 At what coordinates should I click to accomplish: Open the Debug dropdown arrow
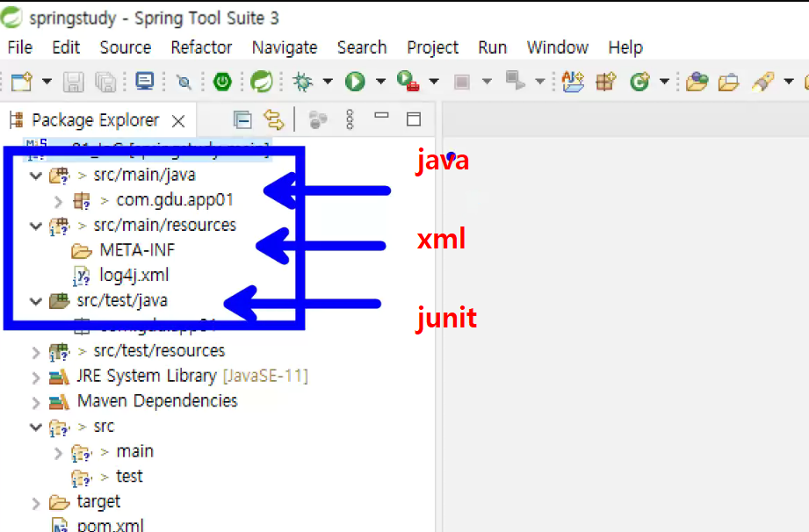pyautogui.click(x=328, y=82)
